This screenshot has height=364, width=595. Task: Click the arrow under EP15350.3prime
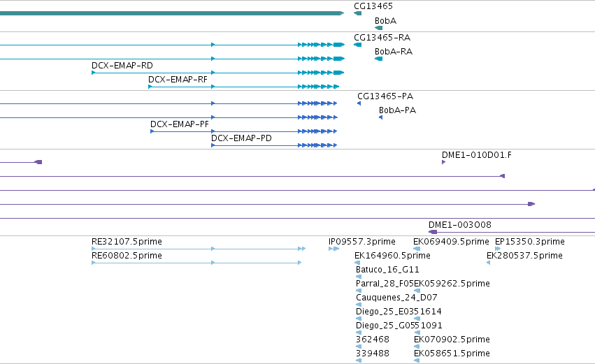click(x=498, y=249)
